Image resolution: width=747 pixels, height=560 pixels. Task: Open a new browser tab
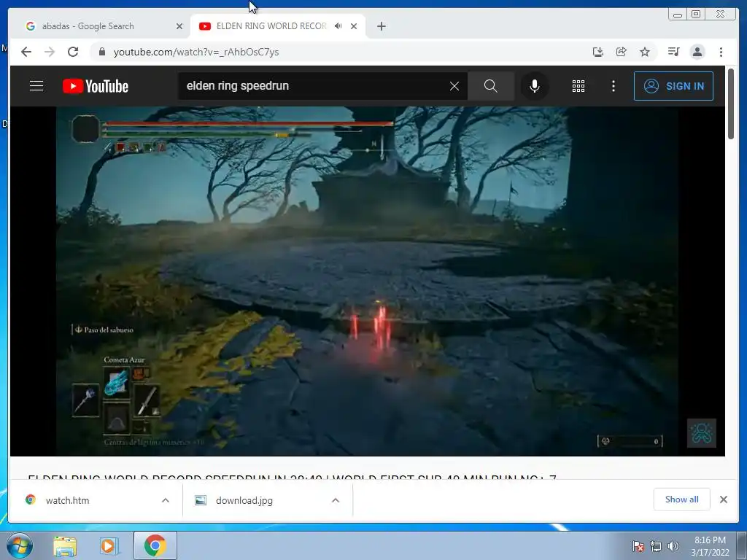coord(381,26)
